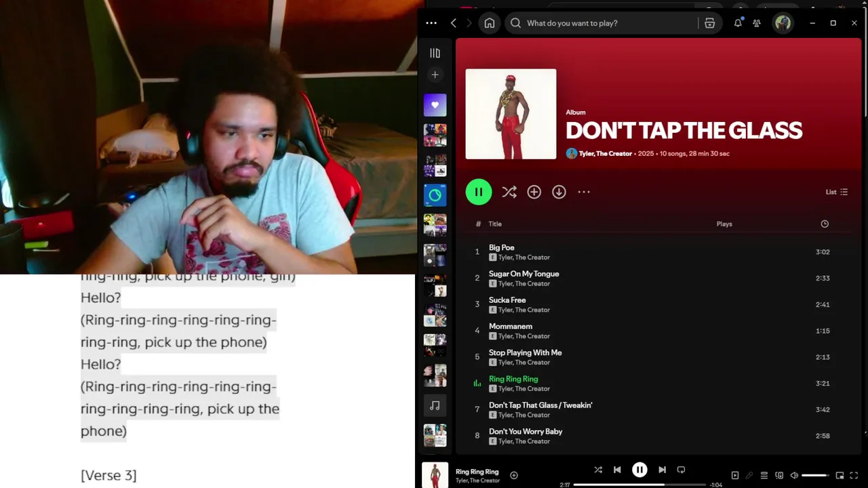Adjust the volume slider
The height and width of the screenshot is (488, 868).
click(815, 476)
